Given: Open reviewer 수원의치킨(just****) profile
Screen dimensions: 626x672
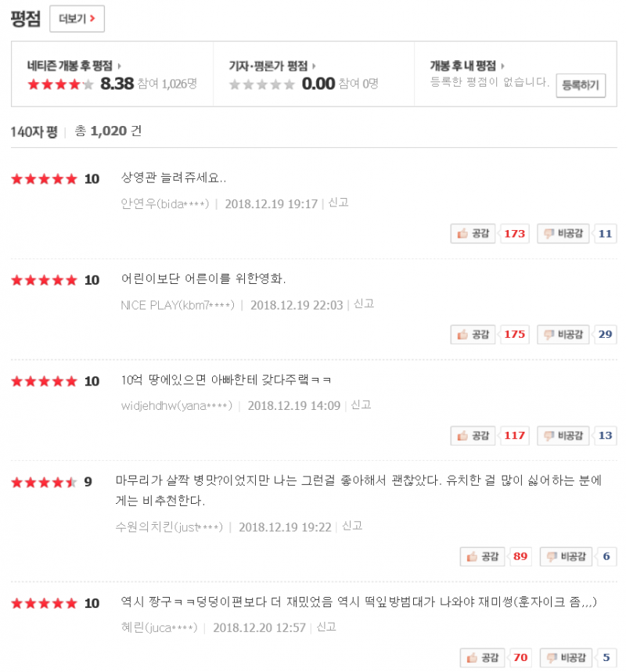Looking at the screenshot, I should pos(168,526).
